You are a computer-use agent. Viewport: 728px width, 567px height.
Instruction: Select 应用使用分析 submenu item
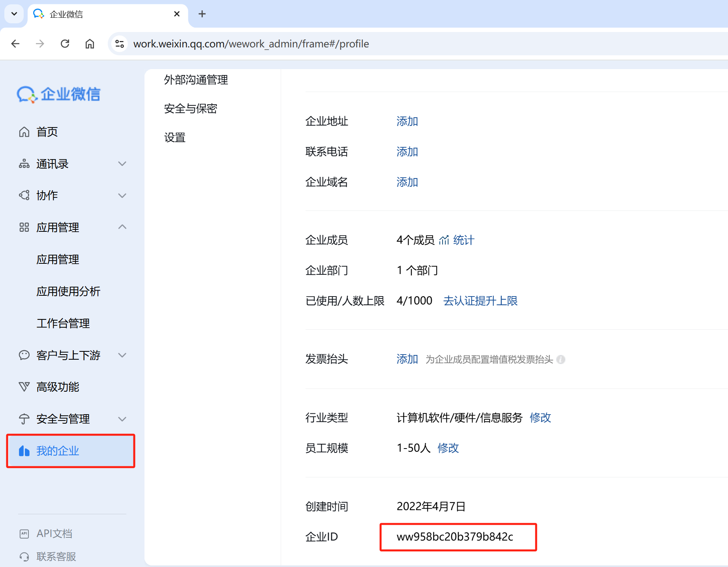click(68, 291)
